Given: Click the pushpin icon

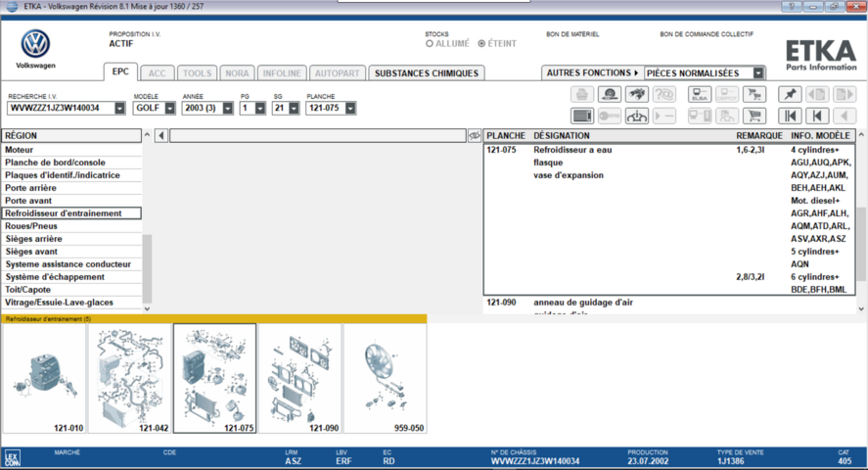Looking at the screenshot, I should point(790,94).
